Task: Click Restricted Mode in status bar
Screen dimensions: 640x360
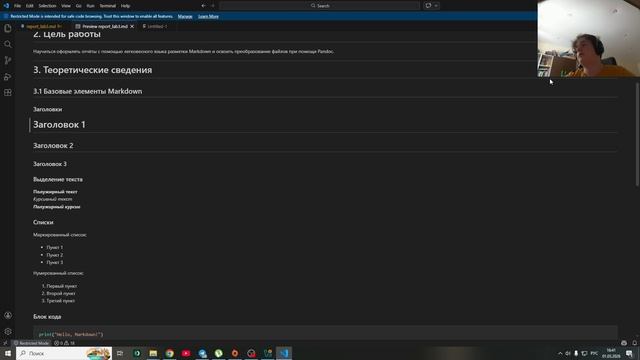Action: click(31, 343)
